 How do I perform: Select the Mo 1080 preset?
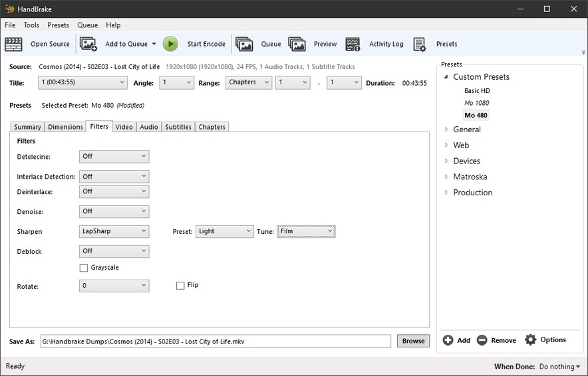pos(477,103)
